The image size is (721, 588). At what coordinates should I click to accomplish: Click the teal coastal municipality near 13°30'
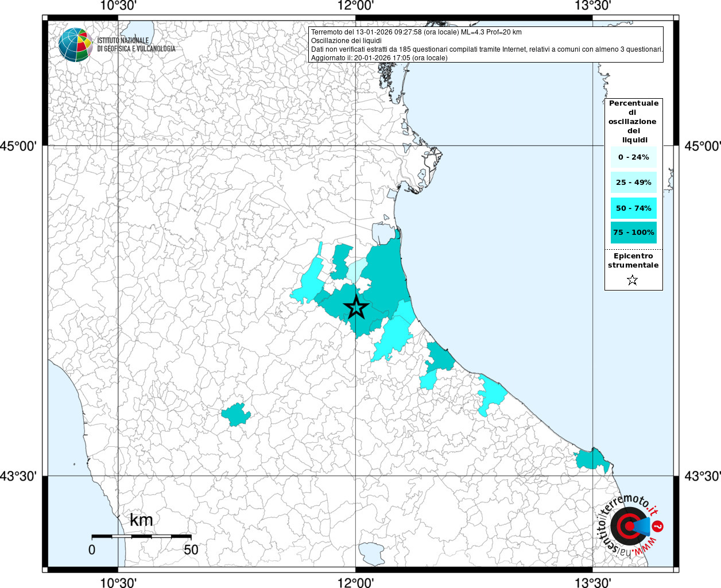tap(592, 459)
